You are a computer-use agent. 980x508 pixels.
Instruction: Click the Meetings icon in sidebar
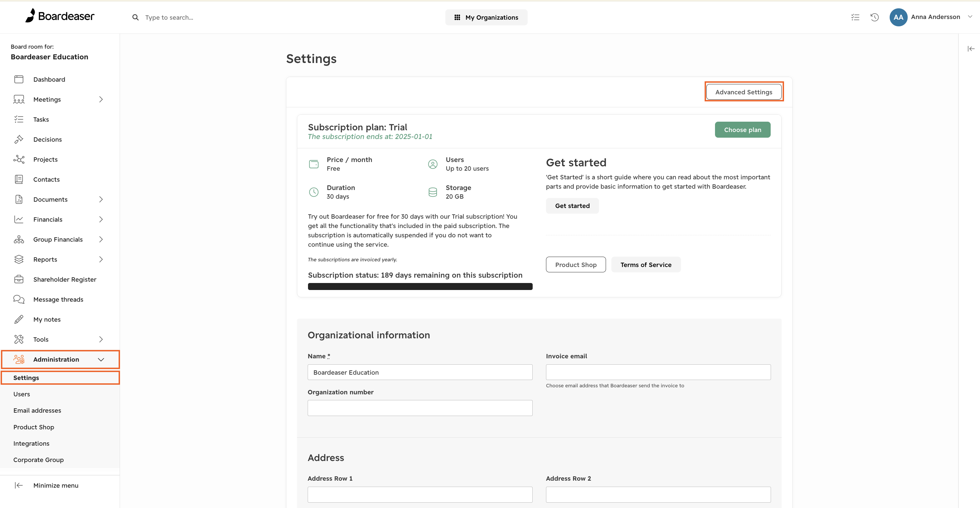click(19, 99)
